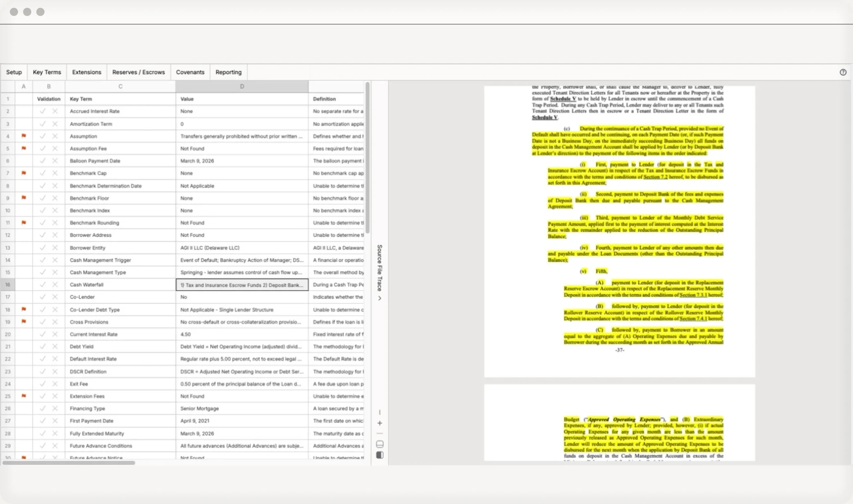853x504 pixels.
Task: Open the Extensions tab
Action: 87,72
